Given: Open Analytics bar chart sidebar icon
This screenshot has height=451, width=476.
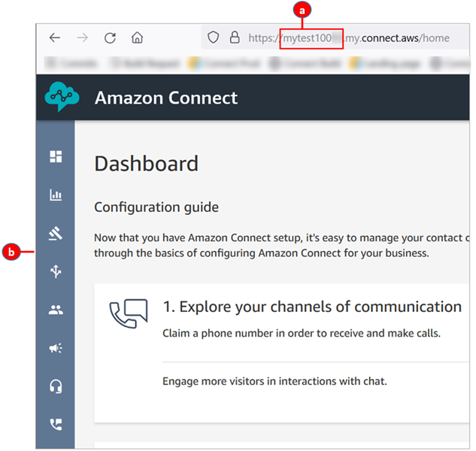Looking at the screenshot, I should click(56, 195).
